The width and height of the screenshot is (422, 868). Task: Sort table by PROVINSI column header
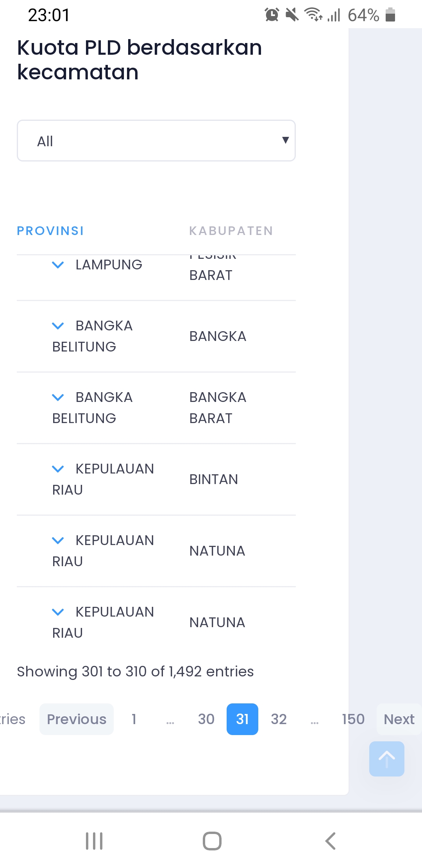pos(50,231)
